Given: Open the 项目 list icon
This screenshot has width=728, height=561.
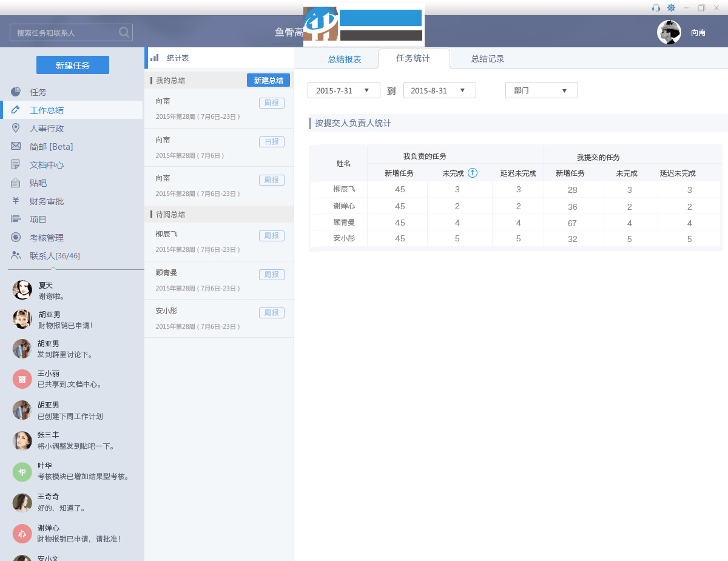Looking at the screenshot, I should [16, 219].
